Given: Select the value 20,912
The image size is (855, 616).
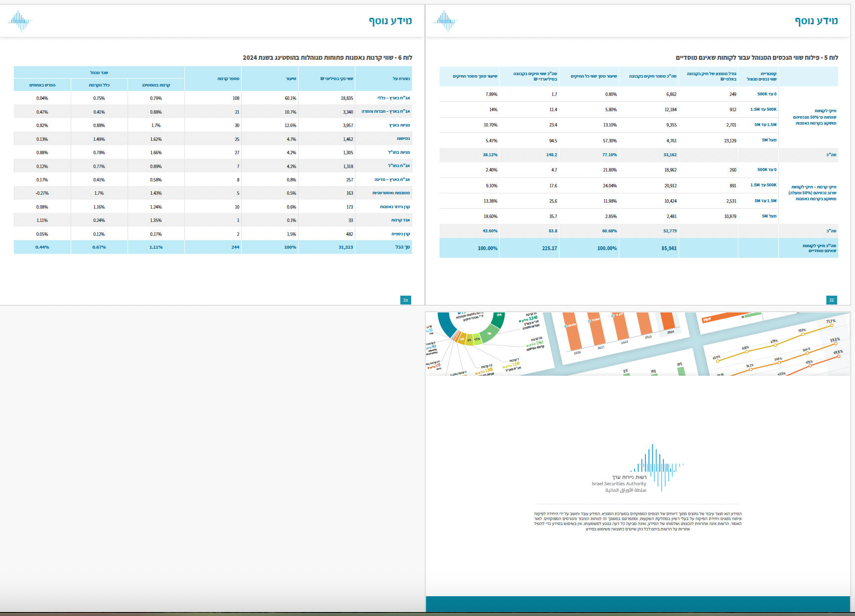Looking at the screenshot, I should click(671, 186).
